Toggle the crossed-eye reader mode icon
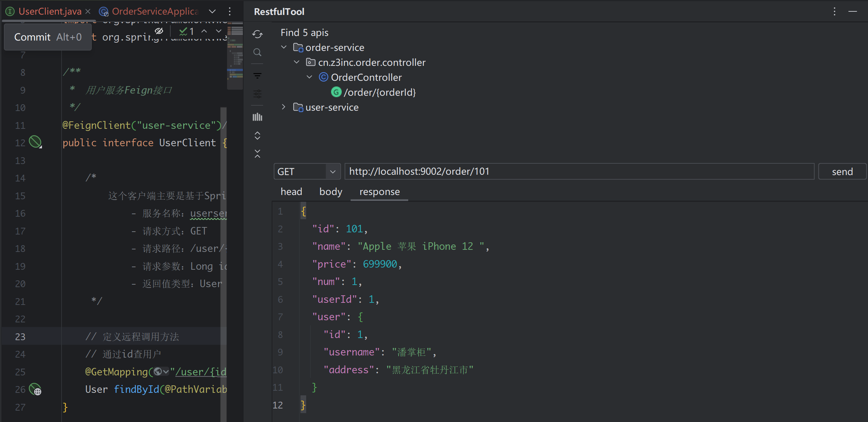868x422 pixels. [x=159, y=31]
